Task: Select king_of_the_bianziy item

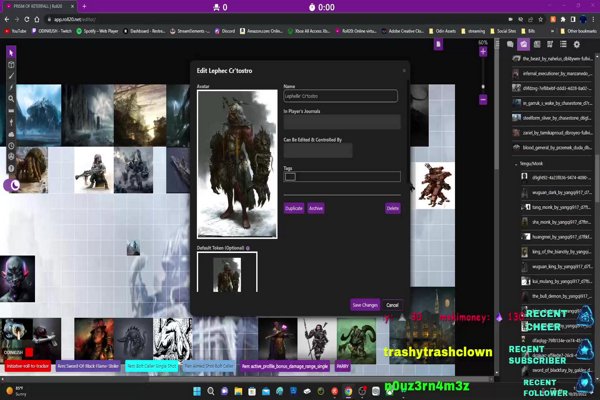Action: coord(556,252)
